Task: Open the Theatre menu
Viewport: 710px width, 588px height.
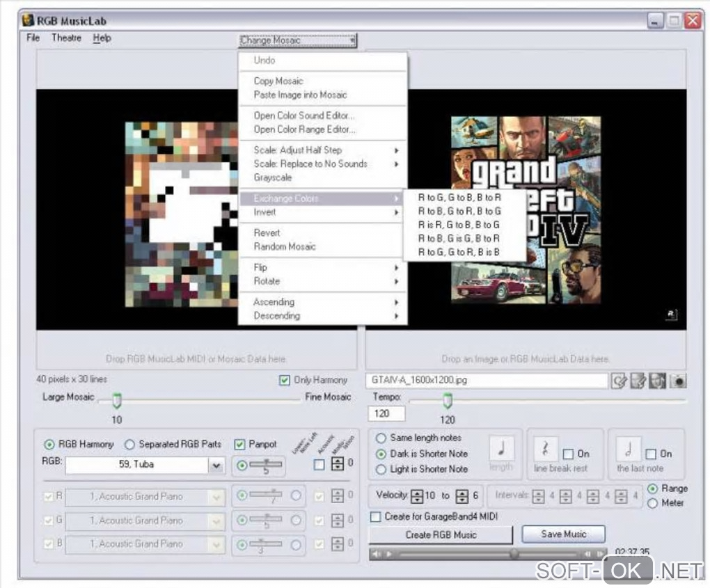Action: 66,38
